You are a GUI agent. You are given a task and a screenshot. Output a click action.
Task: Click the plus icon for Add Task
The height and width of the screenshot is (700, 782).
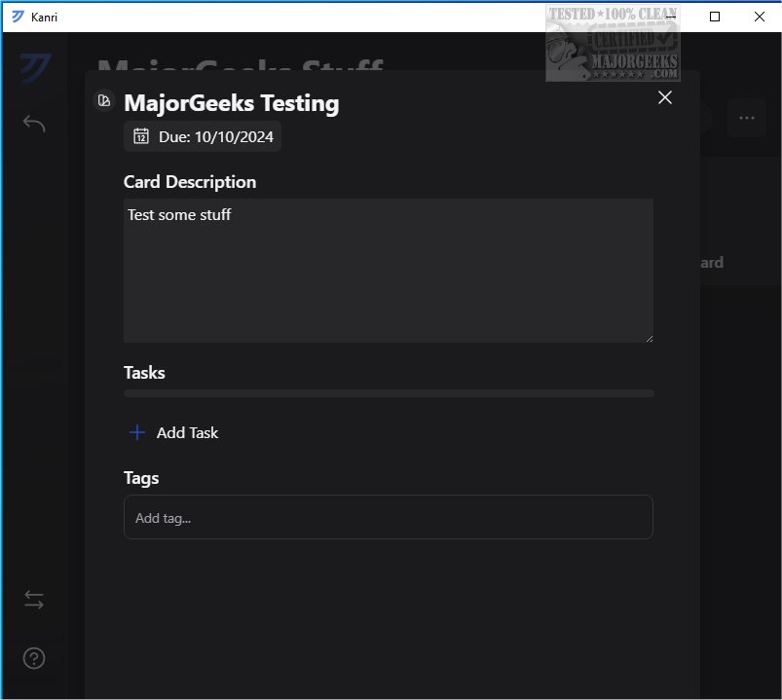(x=137, y=432)
